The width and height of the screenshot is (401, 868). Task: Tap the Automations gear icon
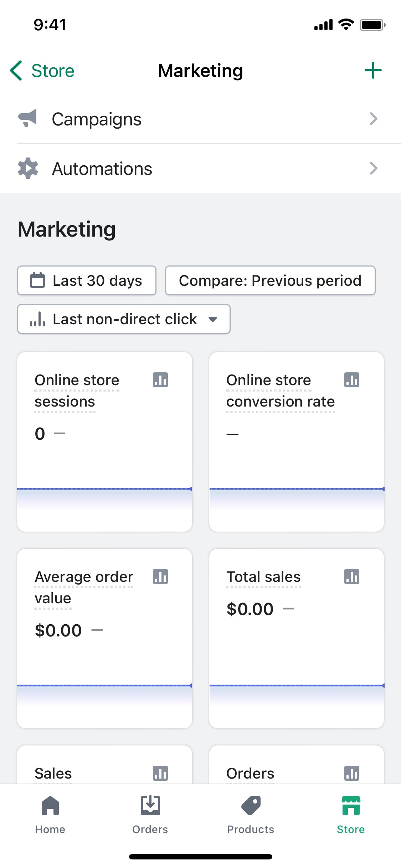(28, 168)
